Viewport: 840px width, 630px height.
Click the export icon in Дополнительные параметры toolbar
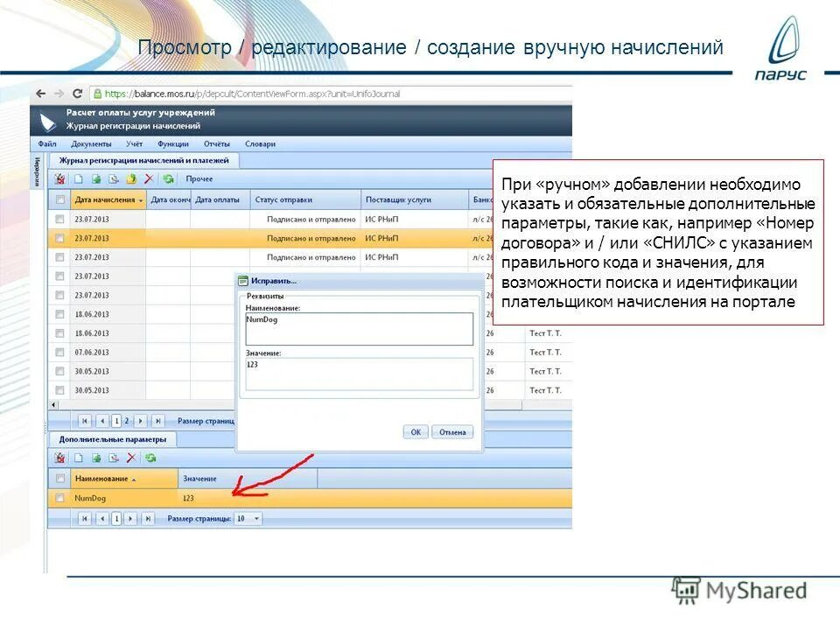[x=113, y=458]
